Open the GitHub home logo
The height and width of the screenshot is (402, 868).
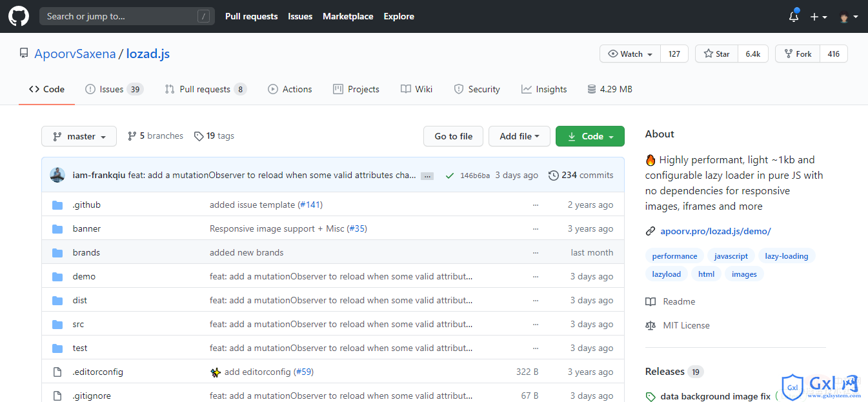pos(19,16)
